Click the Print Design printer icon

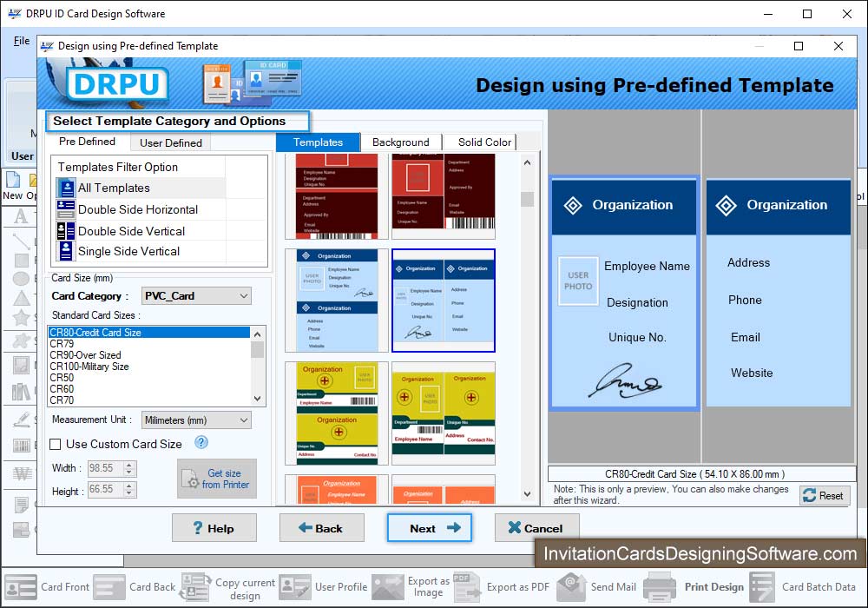coord(660,587)
